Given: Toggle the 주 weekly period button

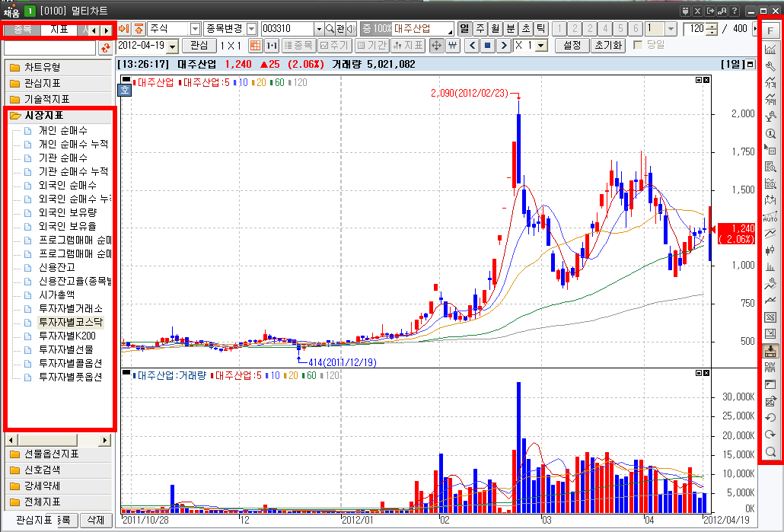Looking at the screenshot, I should click(x=480, y=28).
